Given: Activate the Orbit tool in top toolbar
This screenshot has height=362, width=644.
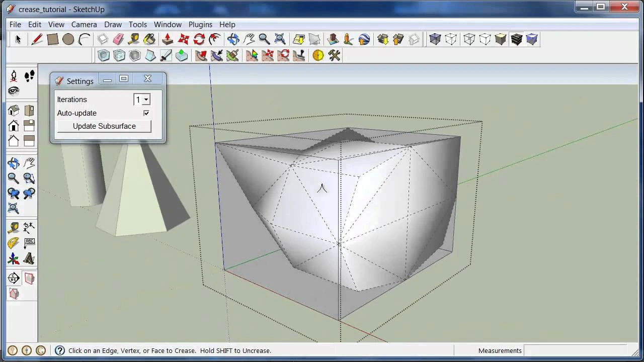Looking at the screenshot, I should pos(233,39).
